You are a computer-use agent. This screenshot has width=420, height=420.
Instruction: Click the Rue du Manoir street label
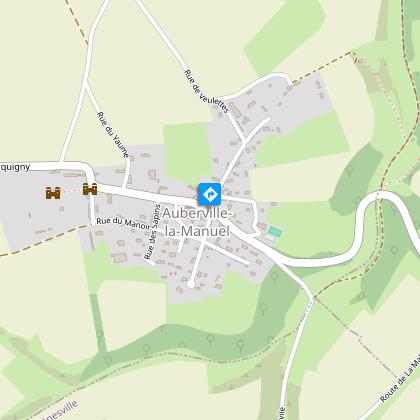tap(123, 223)
